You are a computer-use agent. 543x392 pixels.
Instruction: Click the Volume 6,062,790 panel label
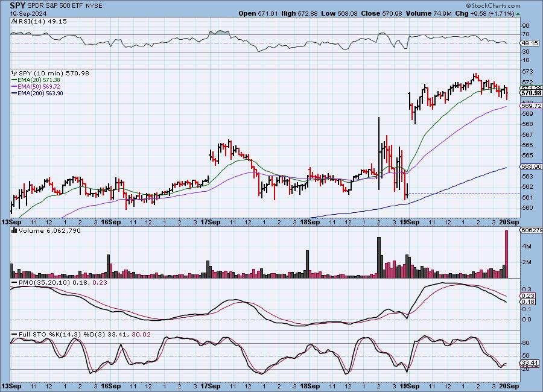coord(49,230)
